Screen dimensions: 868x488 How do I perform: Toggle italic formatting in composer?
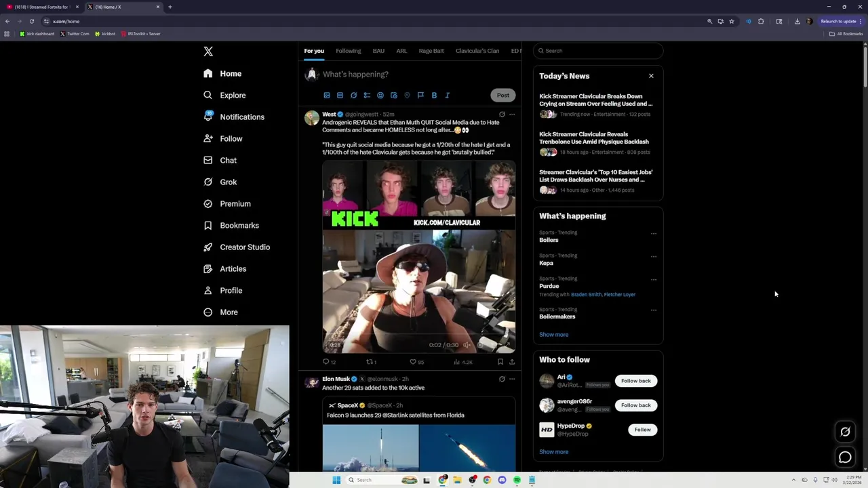click(x=447, y=96)
